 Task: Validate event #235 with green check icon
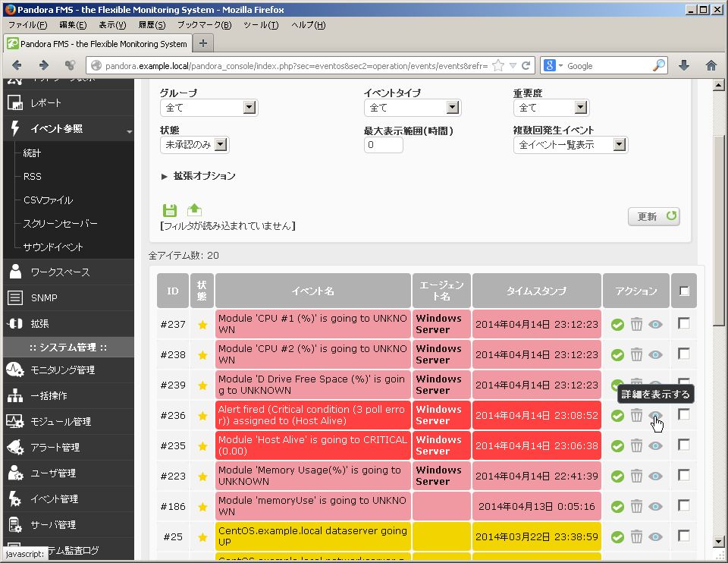tap(617, 446)
